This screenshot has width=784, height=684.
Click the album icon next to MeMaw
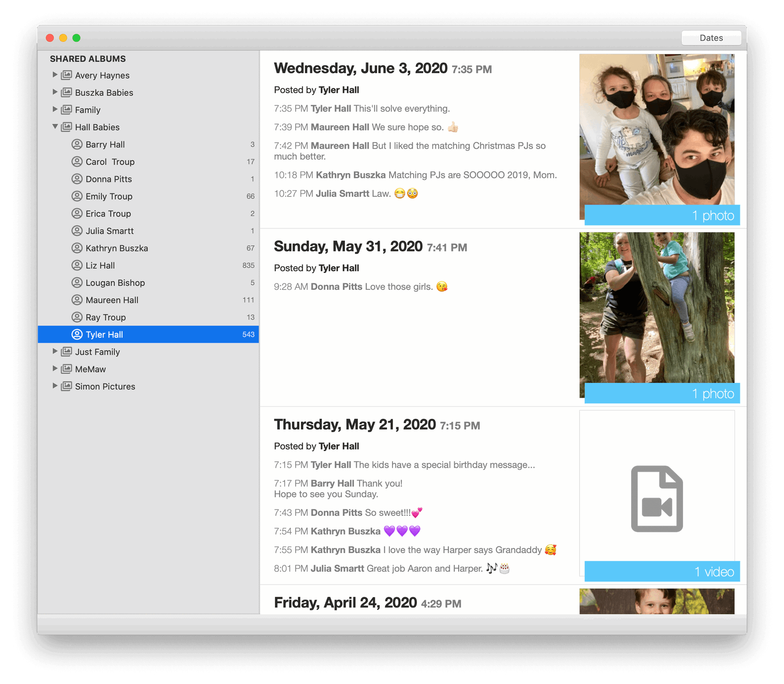click(x=67, y=369)
